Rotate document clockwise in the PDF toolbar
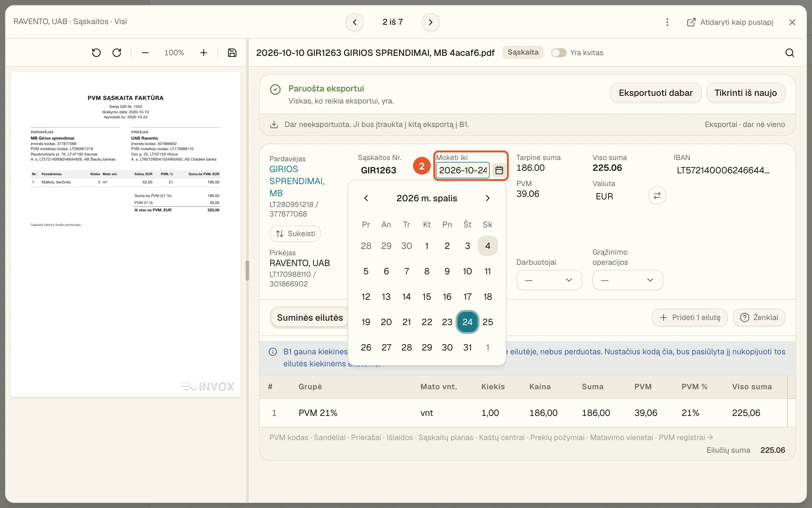 (117, 53)
